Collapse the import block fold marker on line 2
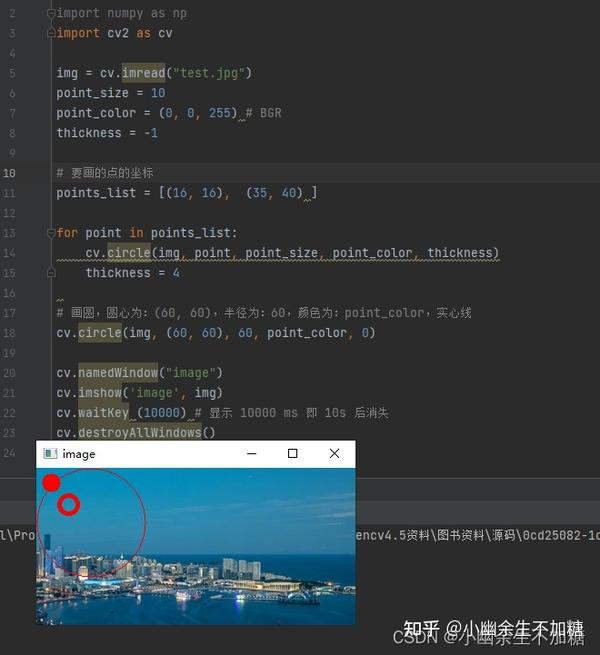This screenshot has width=600, height=655. pos(51,13)
